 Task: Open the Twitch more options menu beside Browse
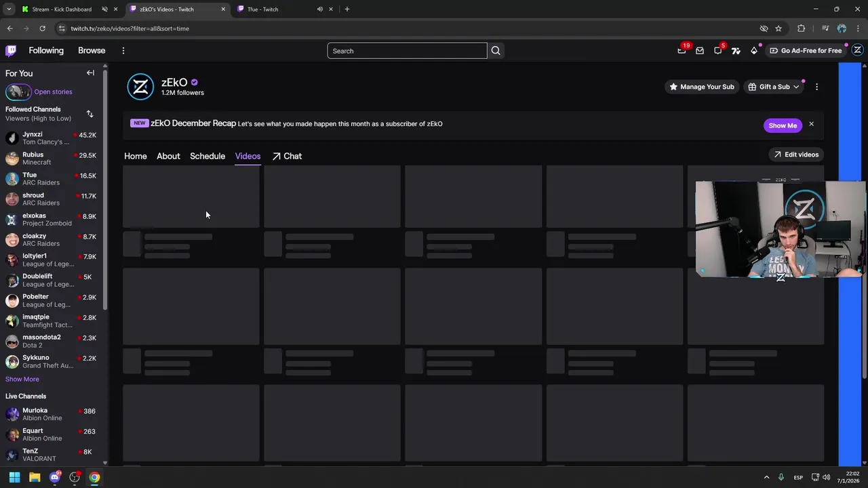click(123, 51)
